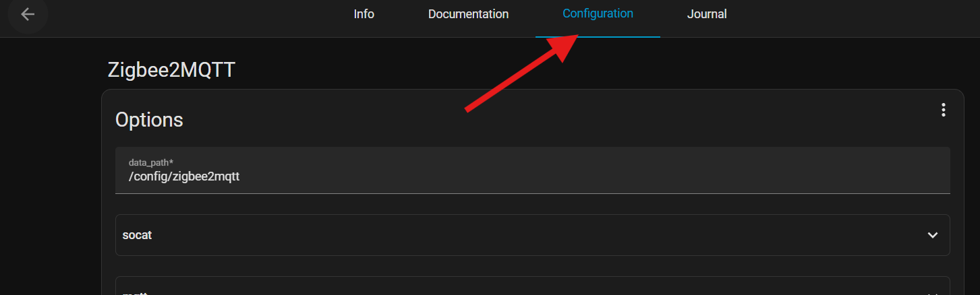
Task: Click the Zigbee2MQTT page title
Action: tap(171, 70)
